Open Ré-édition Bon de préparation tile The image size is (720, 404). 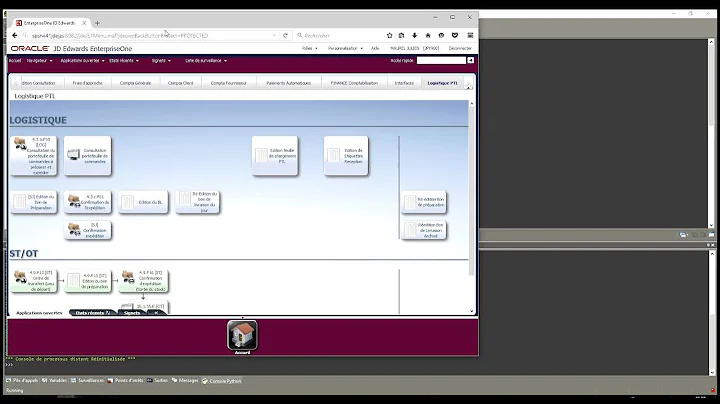(424, 202)
